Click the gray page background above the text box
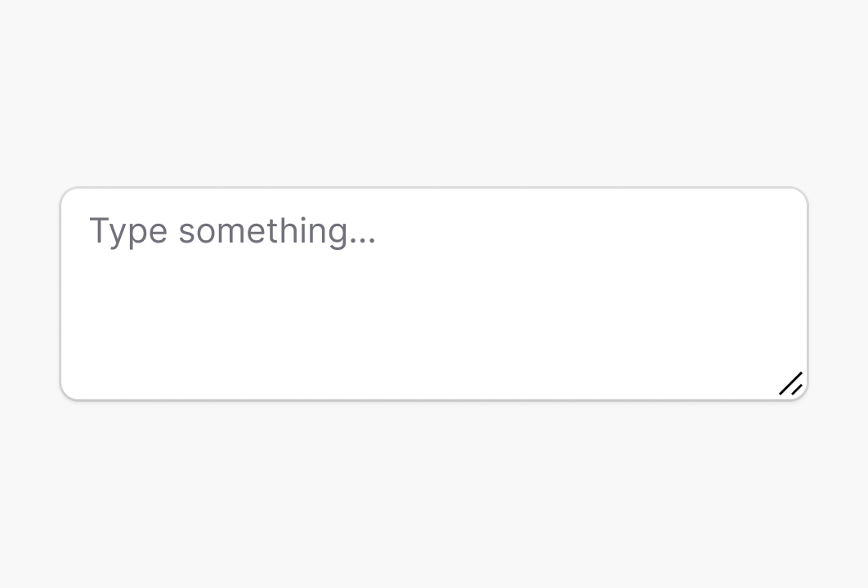Screen dimensions: 868x588 tap(433, 90)
